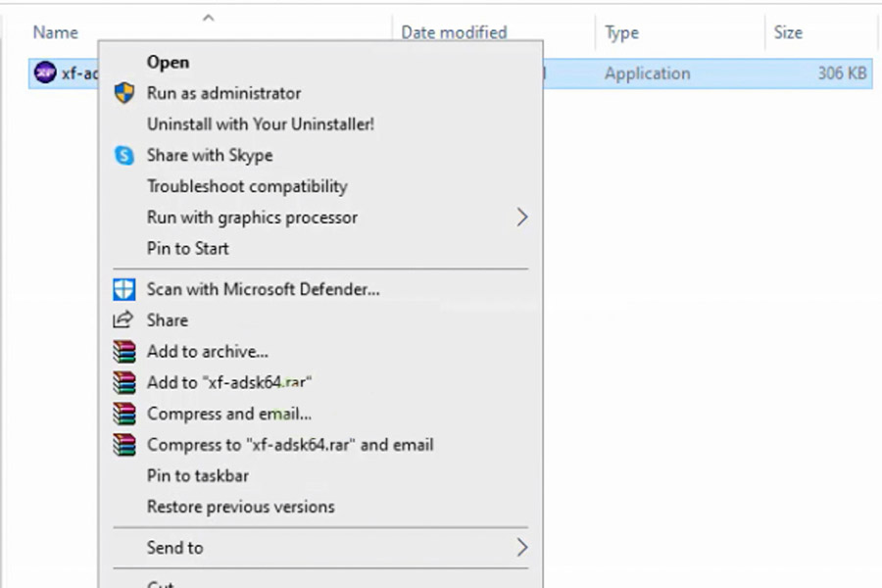Expand the Send to submenu arrow
The image size is (882, 588).
point(522,548)
